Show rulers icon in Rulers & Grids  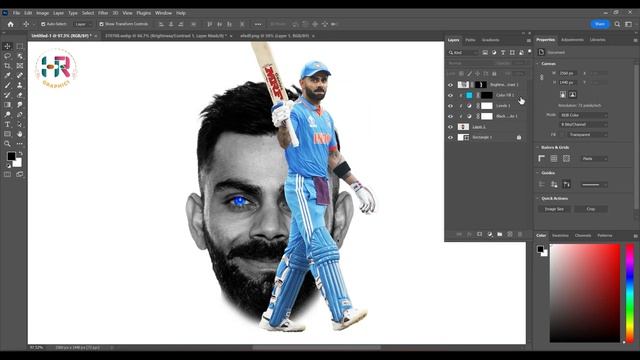pyautogui.click(x=542, y=158)
